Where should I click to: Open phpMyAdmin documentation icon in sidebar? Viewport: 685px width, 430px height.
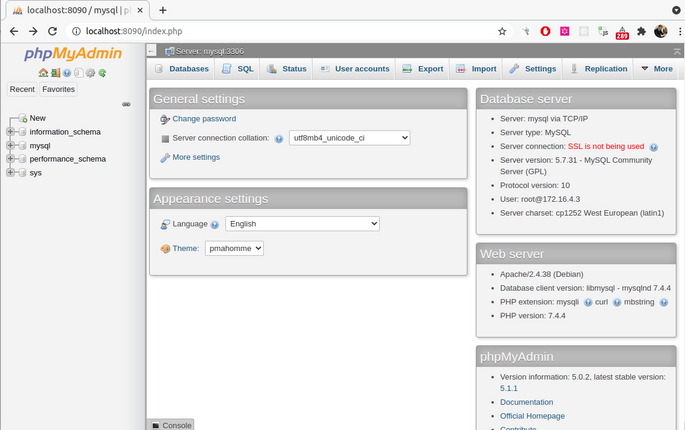67,73
